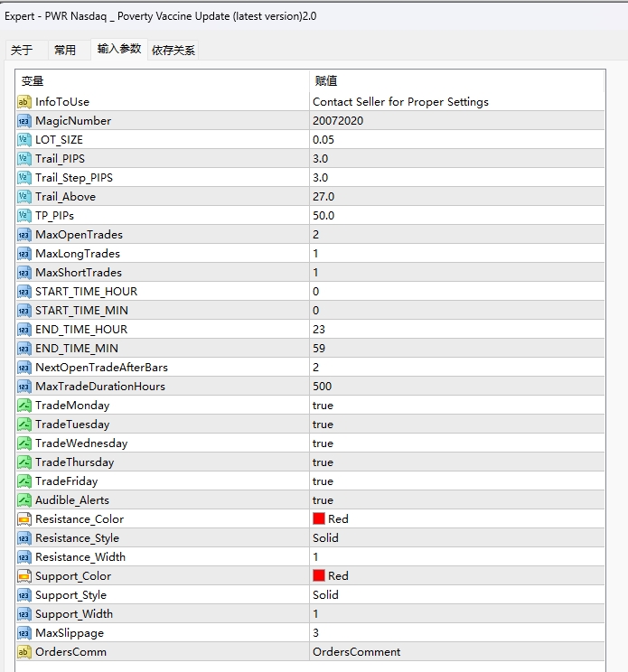The image size is (628, 672).
Task: Click the integer icon beside MaxOpenTrades
Action: pos(24,235)
